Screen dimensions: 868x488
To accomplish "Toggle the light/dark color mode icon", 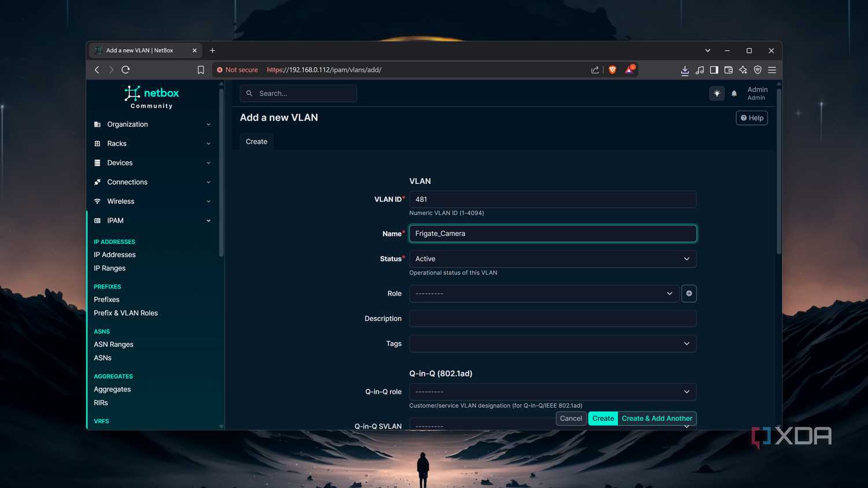I will (717, 93).
